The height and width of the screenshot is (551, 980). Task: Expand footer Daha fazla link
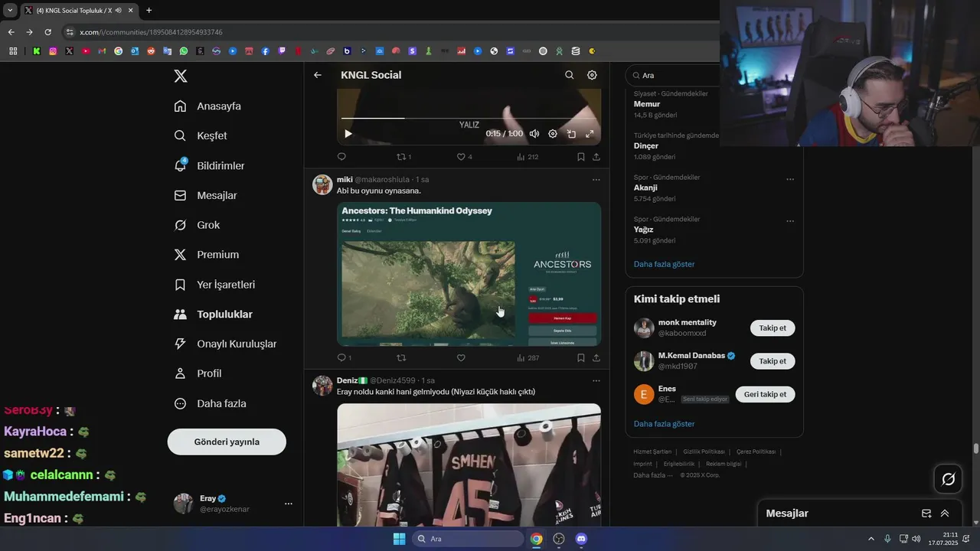click(x=652, y=475)
